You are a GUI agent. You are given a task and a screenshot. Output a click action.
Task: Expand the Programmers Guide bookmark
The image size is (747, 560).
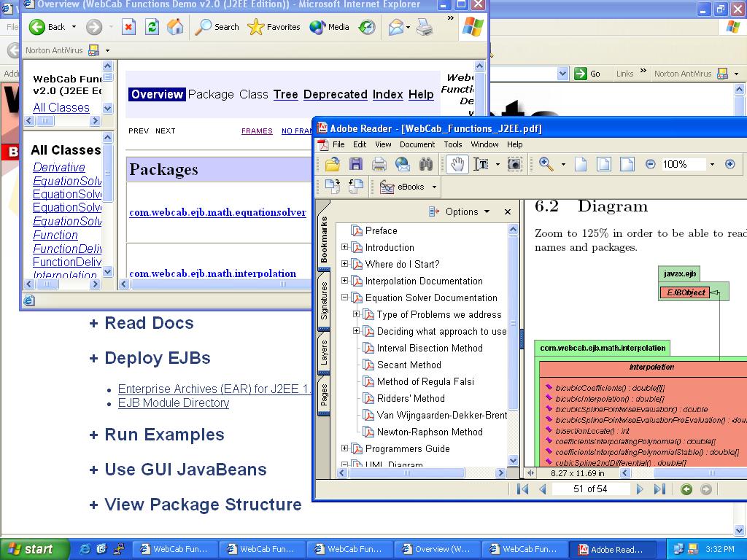(x=345, y=448)
